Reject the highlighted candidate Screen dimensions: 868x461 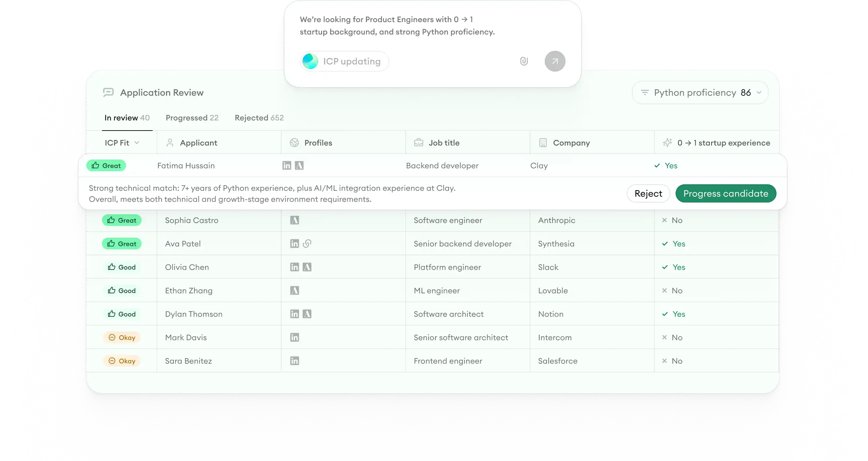tap(648, 193)
